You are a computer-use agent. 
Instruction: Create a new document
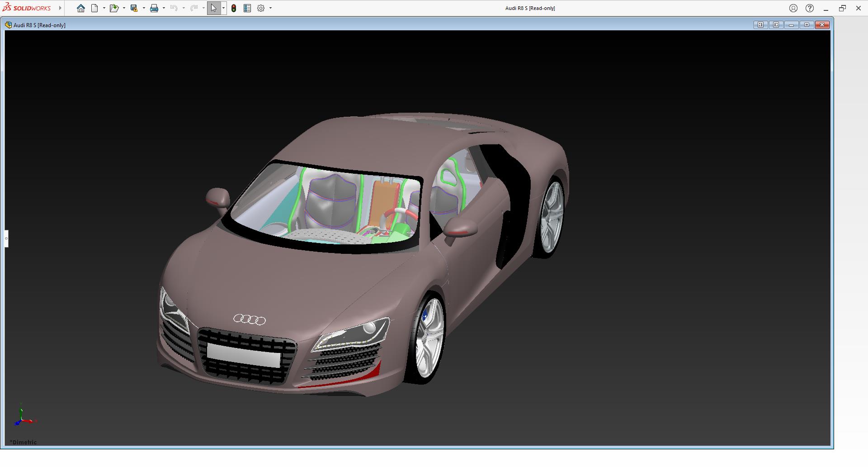point(94,8)
